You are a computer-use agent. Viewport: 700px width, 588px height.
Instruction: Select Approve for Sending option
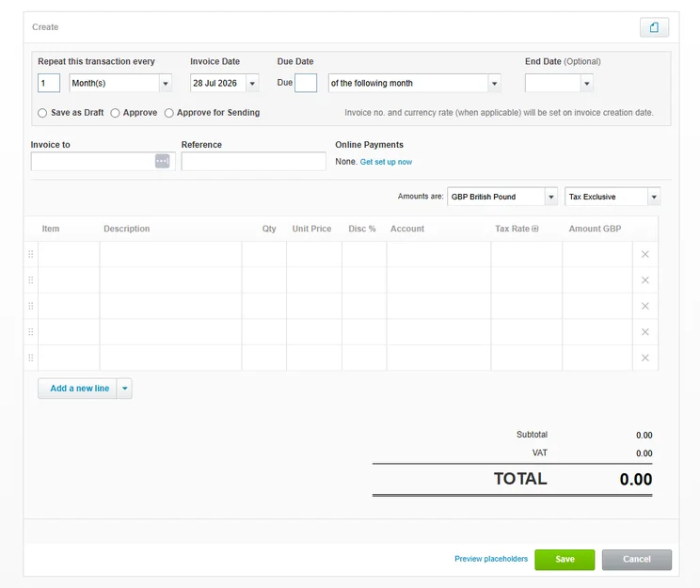pyautogui.click(x=169, y=113)
